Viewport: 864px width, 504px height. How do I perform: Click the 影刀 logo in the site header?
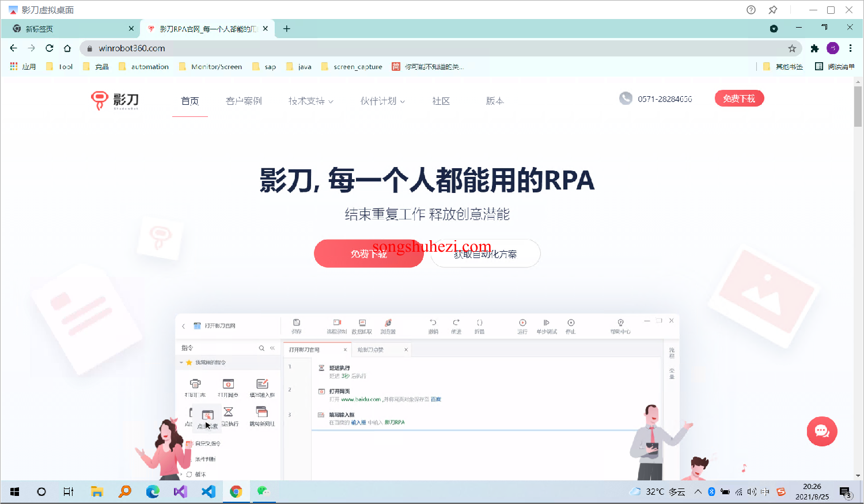tap(115, 101)
